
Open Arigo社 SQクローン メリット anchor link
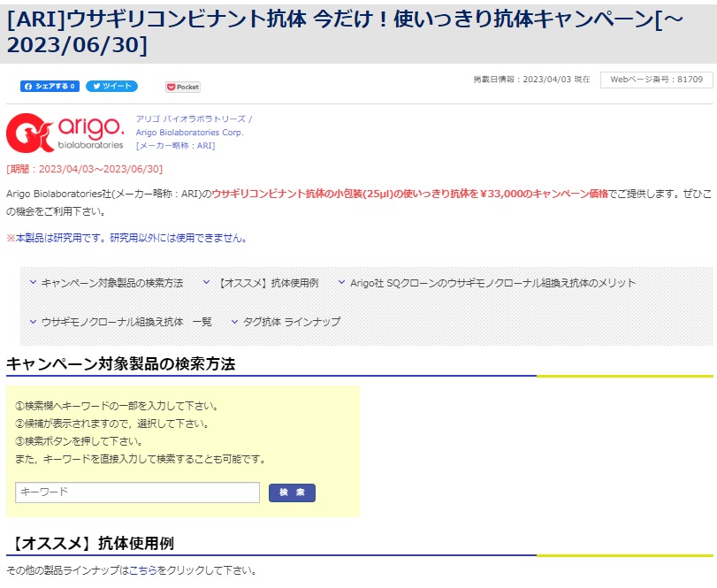493,283
